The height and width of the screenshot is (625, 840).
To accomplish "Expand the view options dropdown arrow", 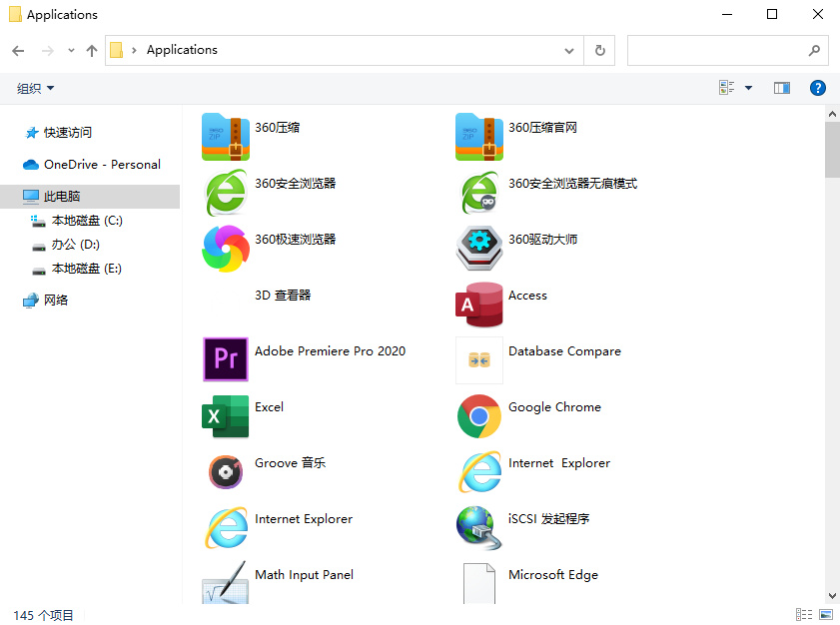I will pyautogui.click(x=749, y=88).
